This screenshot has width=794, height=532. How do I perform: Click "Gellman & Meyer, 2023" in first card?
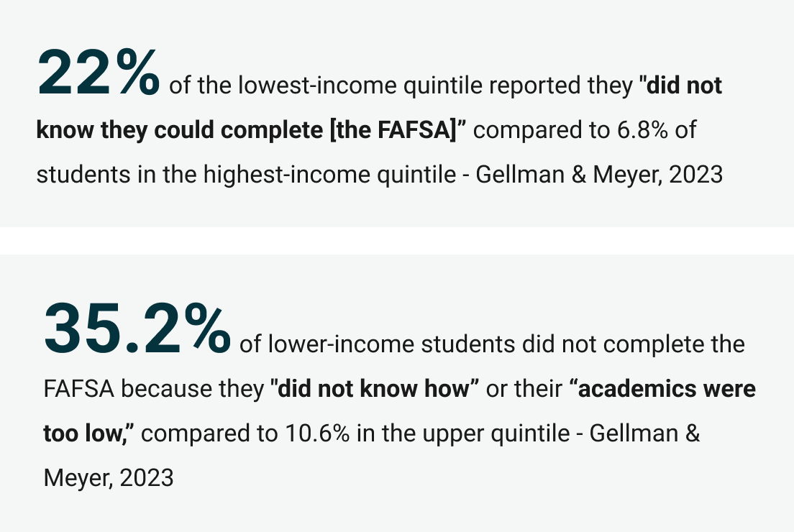pos(599,175)
